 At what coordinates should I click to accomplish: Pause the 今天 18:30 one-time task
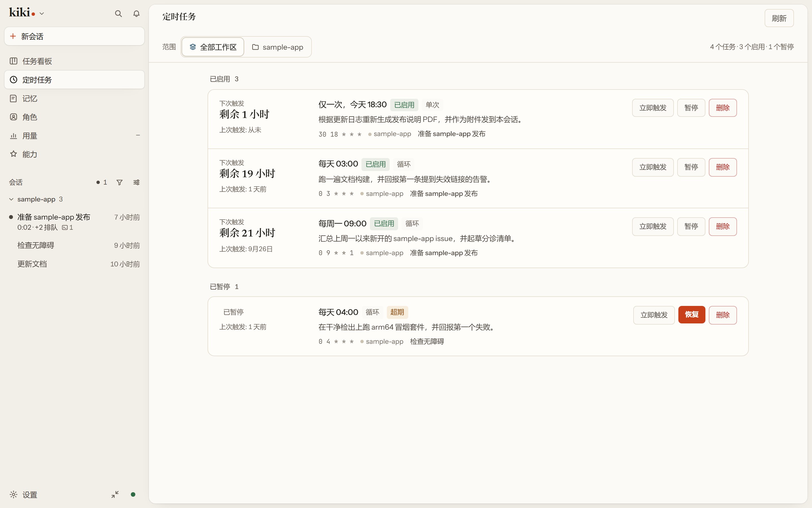691,108
